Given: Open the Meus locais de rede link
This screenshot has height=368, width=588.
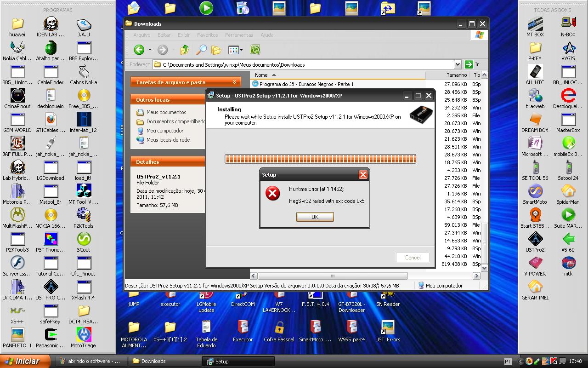Looking at the screenshot, I should (168, 140).
